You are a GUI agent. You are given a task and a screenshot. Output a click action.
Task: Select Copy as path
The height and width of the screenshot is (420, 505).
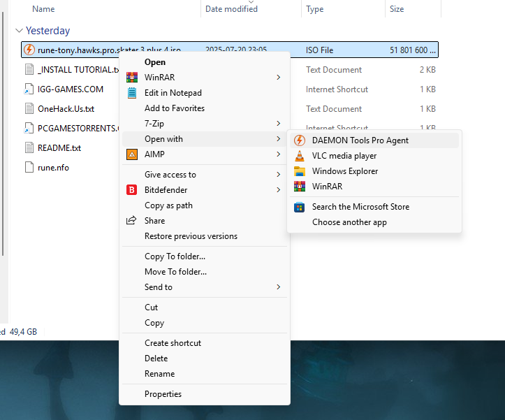205,205
